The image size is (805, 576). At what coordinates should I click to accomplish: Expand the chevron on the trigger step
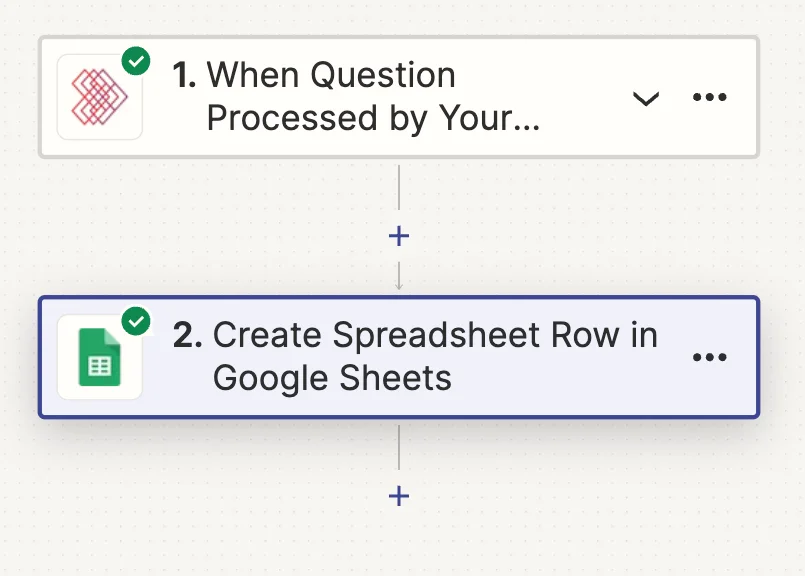tap(646, 98)
